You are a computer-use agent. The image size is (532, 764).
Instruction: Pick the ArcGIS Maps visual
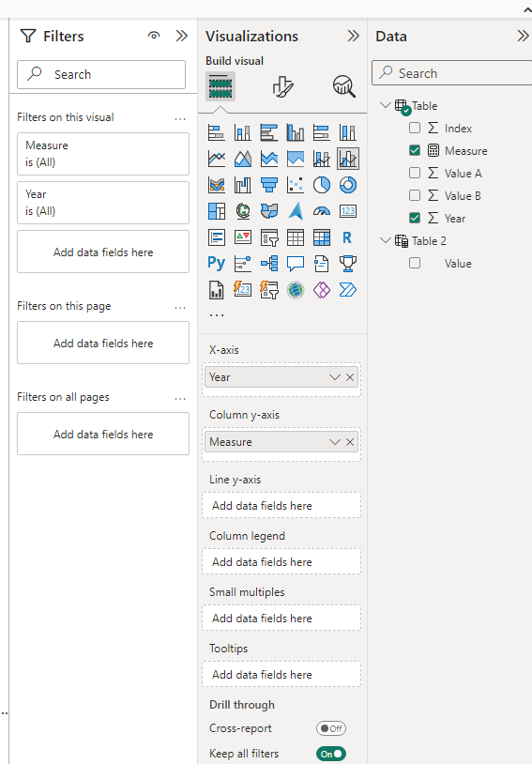point(296,290)
